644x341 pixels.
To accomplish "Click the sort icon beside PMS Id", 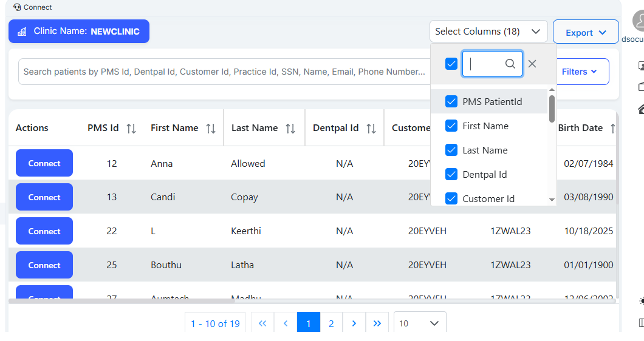I will [x=131, y=128].
